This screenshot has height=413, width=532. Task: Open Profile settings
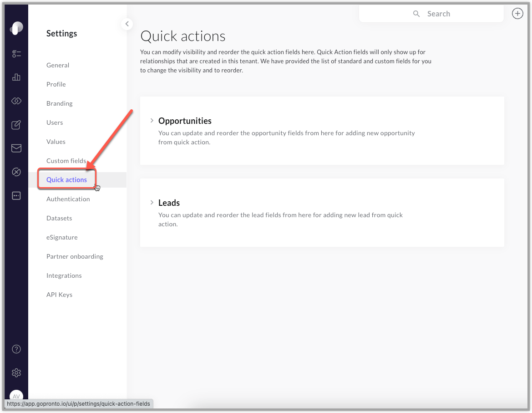56,84
